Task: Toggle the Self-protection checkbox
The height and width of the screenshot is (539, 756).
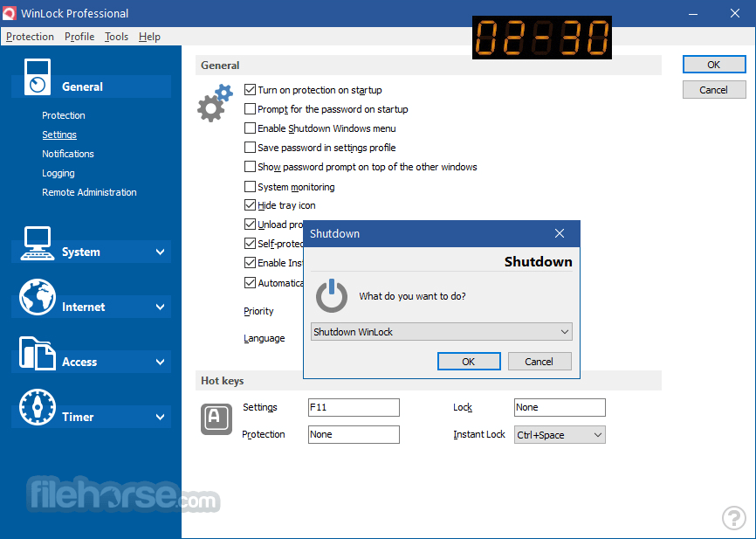Action: (250, 244)
